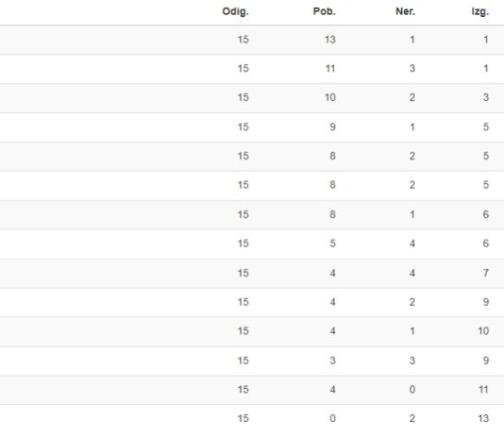504x436 pixels.
Task: Click the Odig. value 15 in the first row
Action: [243, 40]
